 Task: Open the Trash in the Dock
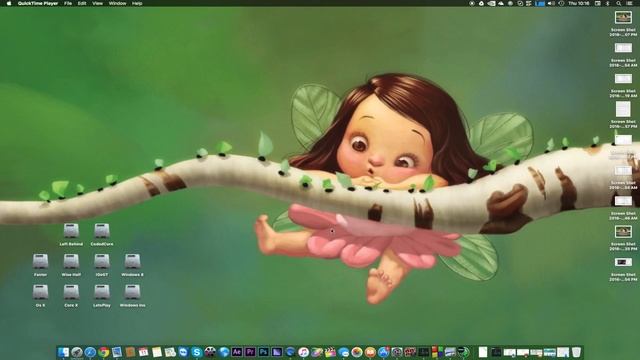coord(576,352)
